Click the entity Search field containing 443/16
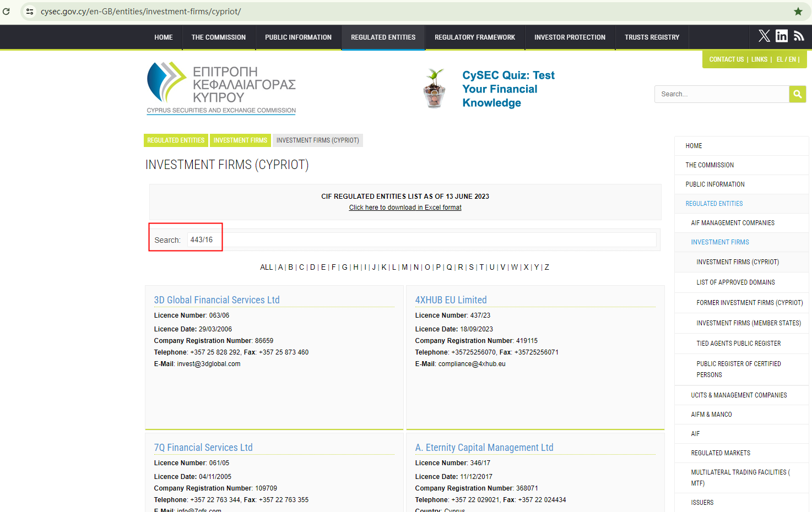 [421, 239]
